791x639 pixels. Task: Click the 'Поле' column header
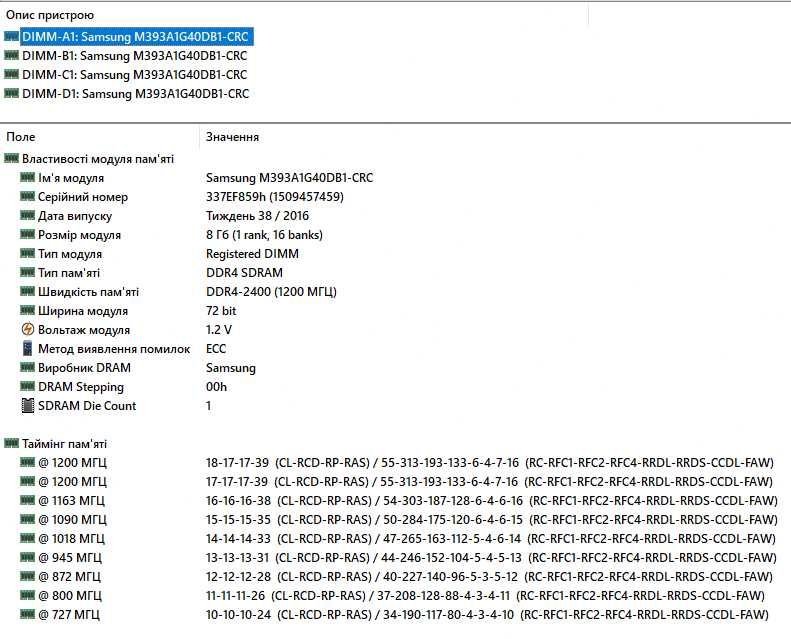point(21,137)
